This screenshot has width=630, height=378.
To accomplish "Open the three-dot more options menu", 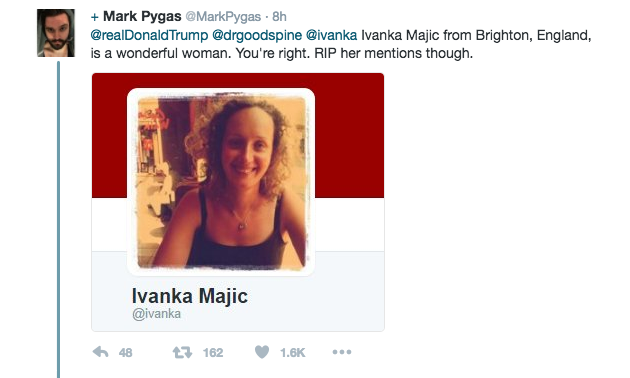I will 342,352.
